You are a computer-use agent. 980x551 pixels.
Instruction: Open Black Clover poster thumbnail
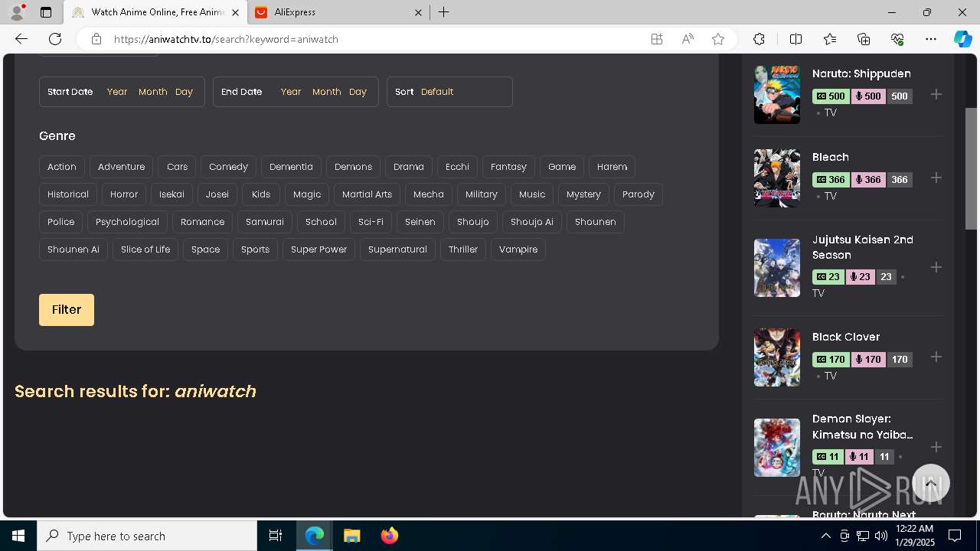pyautogui.click(x=776, y=357)
